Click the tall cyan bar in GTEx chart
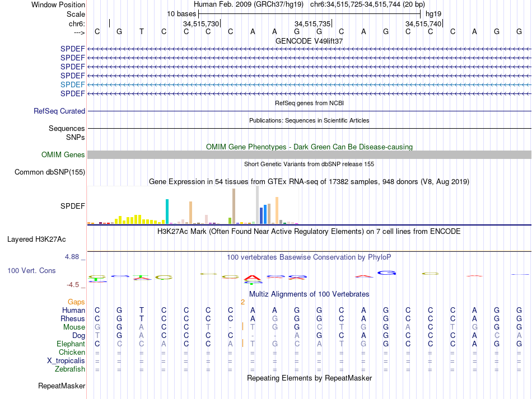The image size is (532, 399). pyautogui.click(x=167, y=212)
